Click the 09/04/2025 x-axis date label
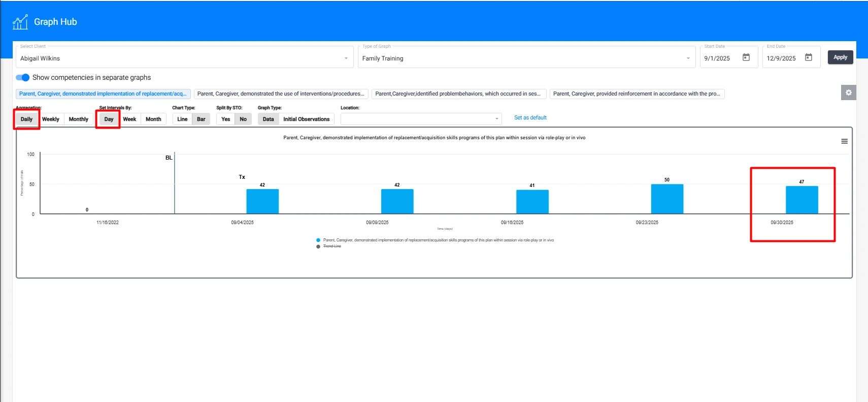 click(242, 223)
